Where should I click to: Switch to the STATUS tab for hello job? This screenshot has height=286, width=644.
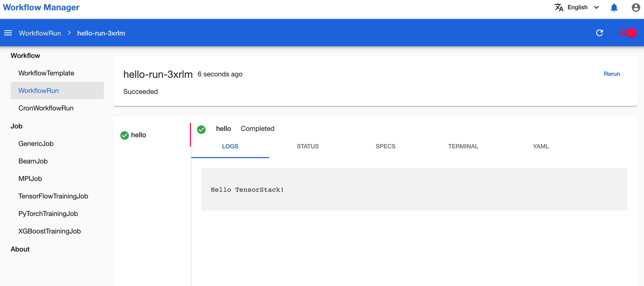coord(308,146)
